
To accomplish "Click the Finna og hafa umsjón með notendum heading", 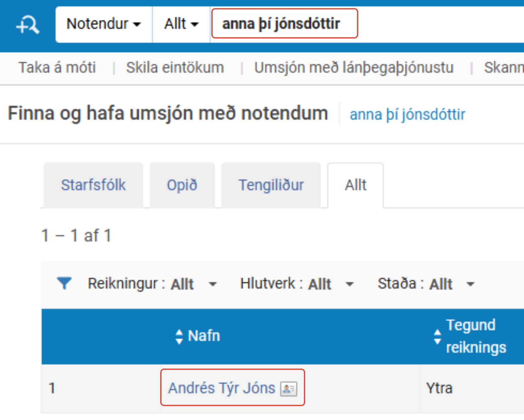I will coord(168,114).
